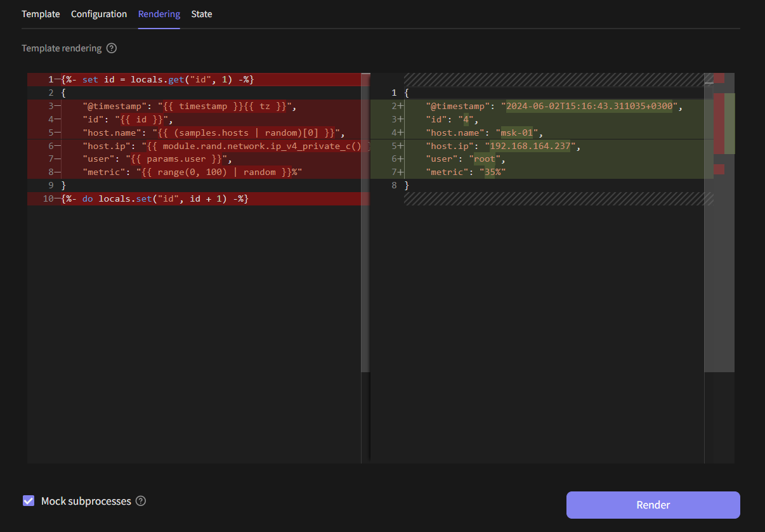
Task: Toggle the Mock subprocesses checkbox
Action: point(29,501)
